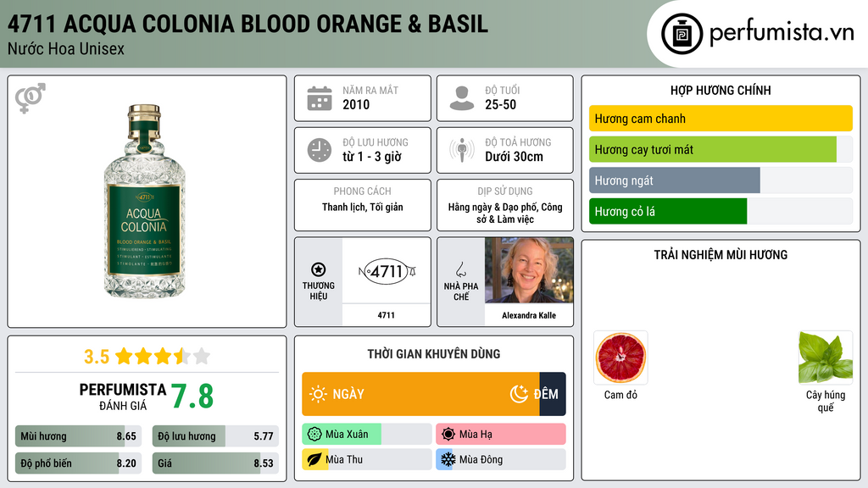Image resolution: width=868 pixels, height=488 pixels.
Task: Click the sun icon on Ngày bar
Action: (318, 394)
